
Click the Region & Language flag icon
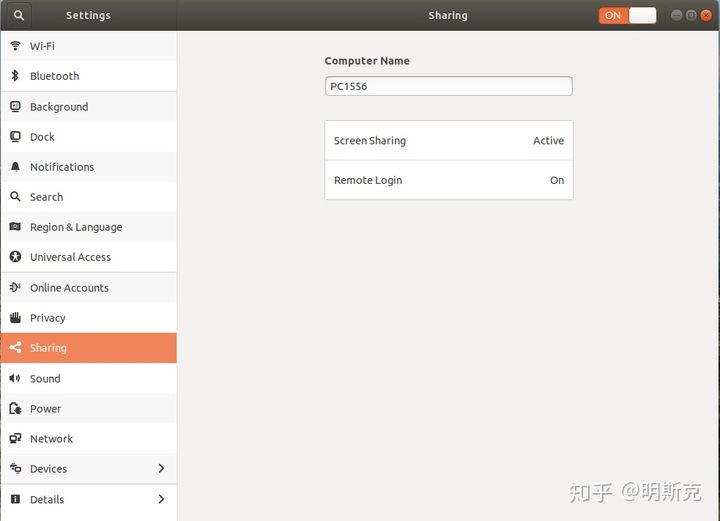tap(15, 226)
